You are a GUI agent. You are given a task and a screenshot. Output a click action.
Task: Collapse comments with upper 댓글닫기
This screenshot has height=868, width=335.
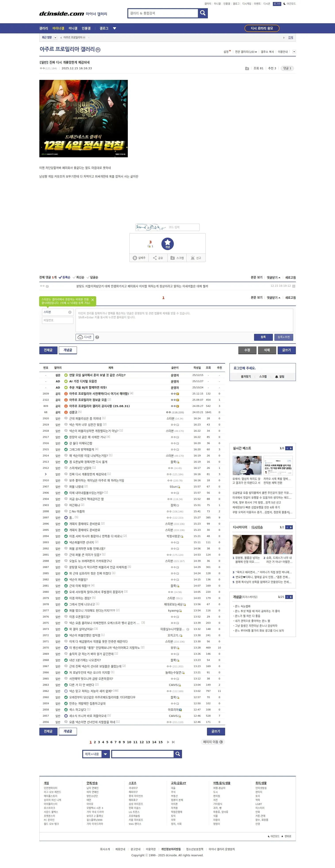pos(273,278)
